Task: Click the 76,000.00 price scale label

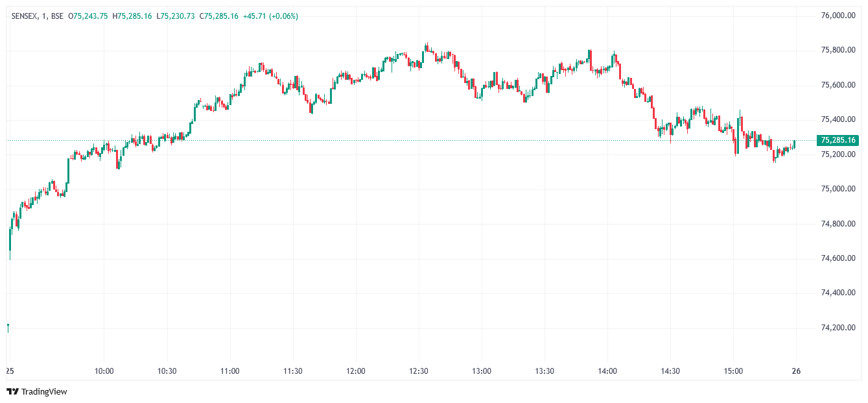Action: click(838, 16)
